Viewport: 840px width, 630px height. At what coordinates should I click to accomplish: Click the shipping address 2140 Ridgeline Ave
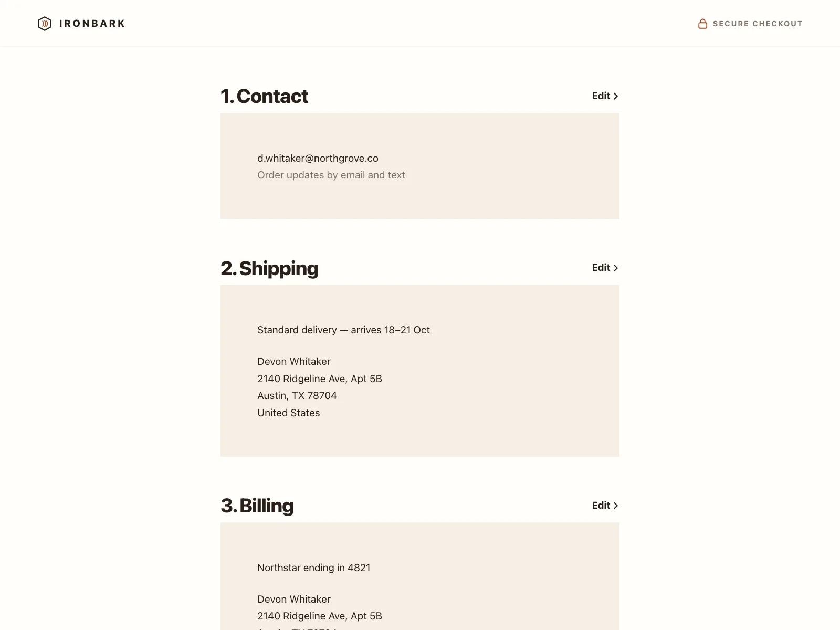[320, 379]
